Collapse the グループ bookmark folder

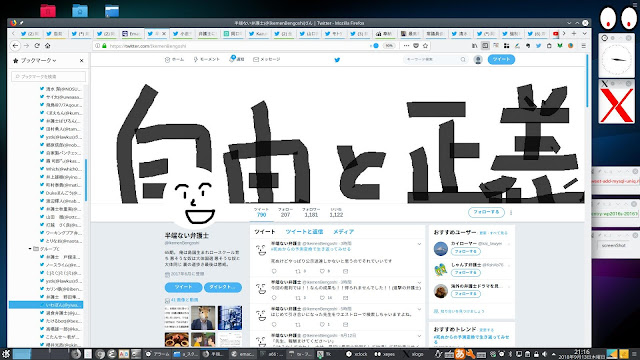[30, 249]
